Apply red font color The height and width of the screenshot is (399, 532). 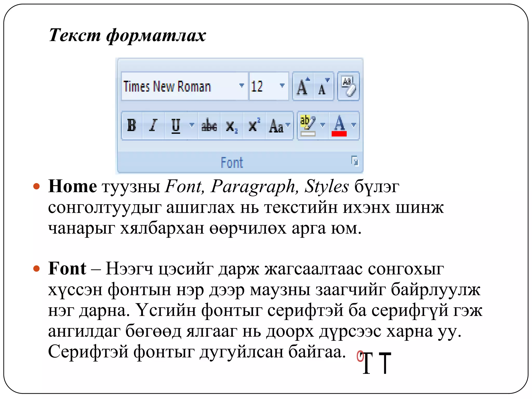(339, 126)
